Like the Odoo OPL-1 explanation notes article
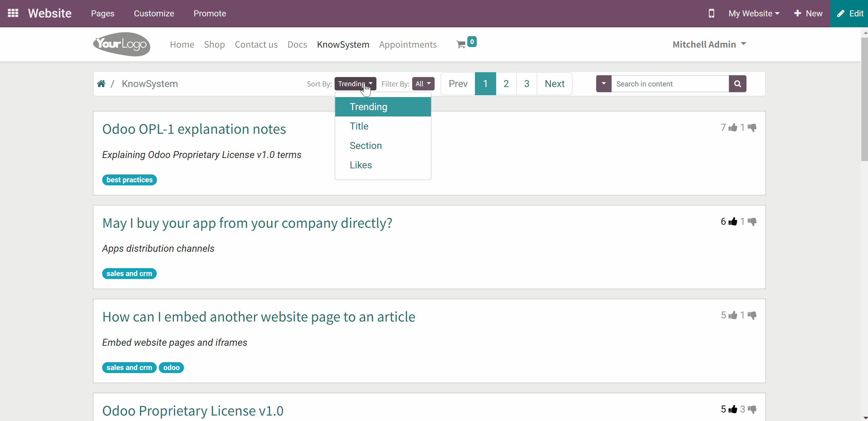This screenshot has height=421, width=868. click(x=733, y=127)
